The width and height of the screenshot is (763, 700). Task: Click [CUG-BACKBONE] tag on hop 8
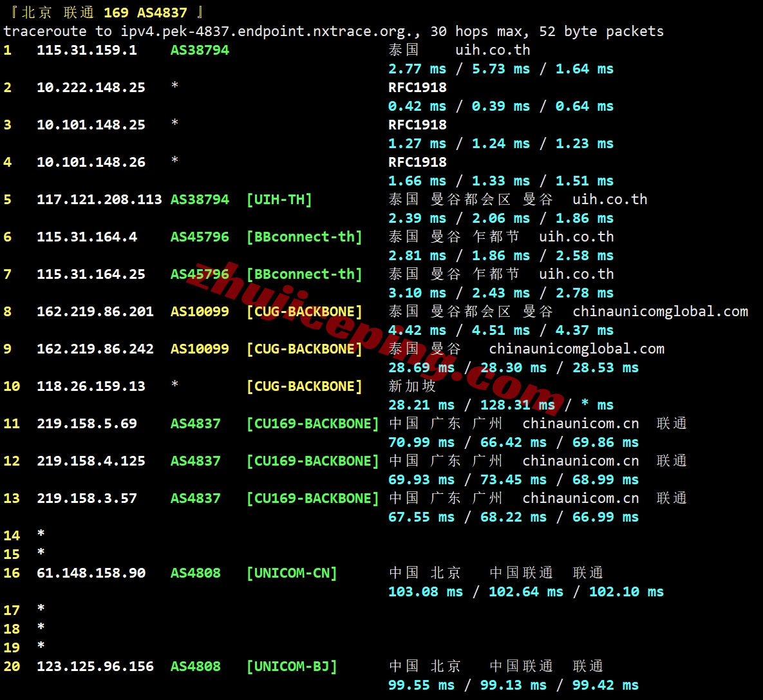click(x=304, y=312)
